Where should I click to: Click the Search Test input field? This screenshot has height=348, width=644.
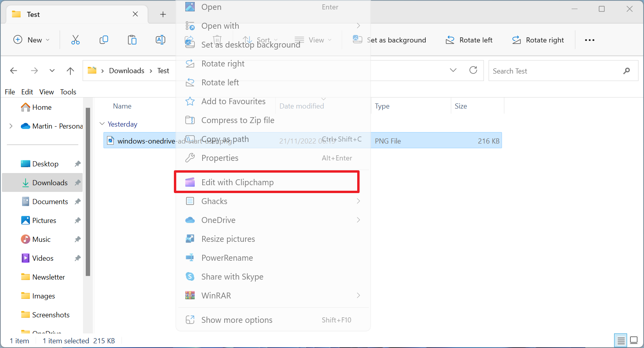(555, 71)
